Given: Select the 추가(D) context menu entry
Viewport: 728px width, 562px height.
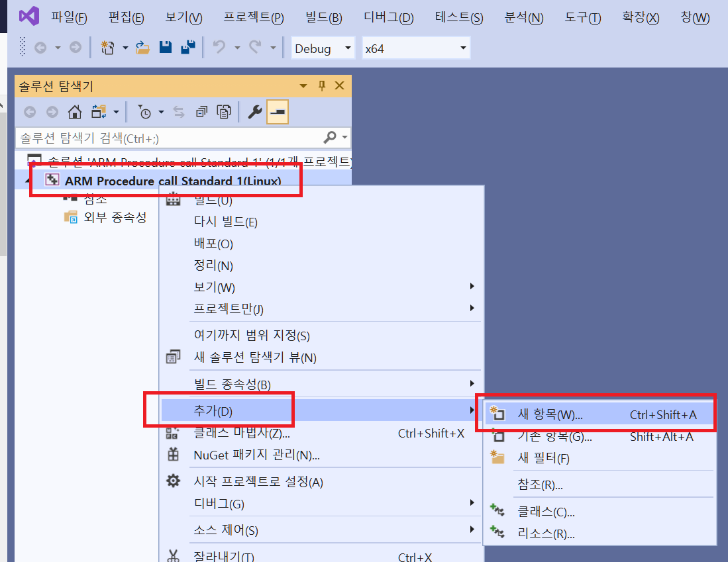Looking at the screenshot, I should coord(321,410).
